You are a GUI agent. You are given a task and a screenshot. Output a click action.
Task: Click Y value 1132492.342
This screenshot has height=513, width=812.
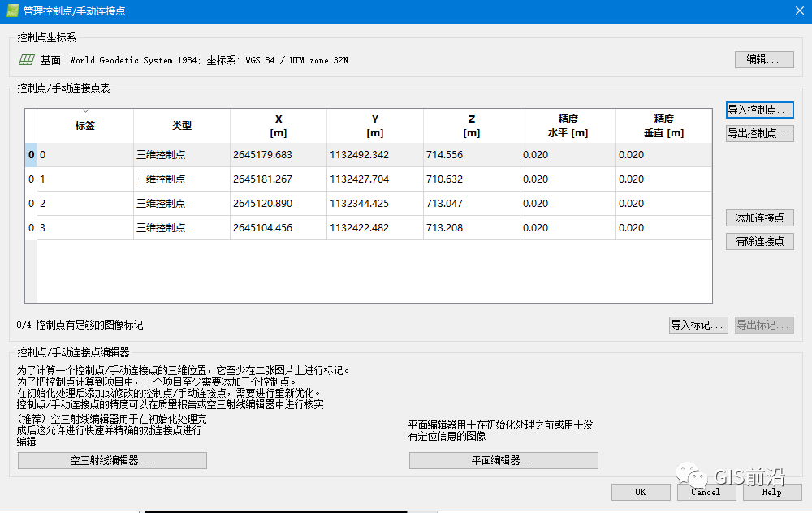[375, 155]
